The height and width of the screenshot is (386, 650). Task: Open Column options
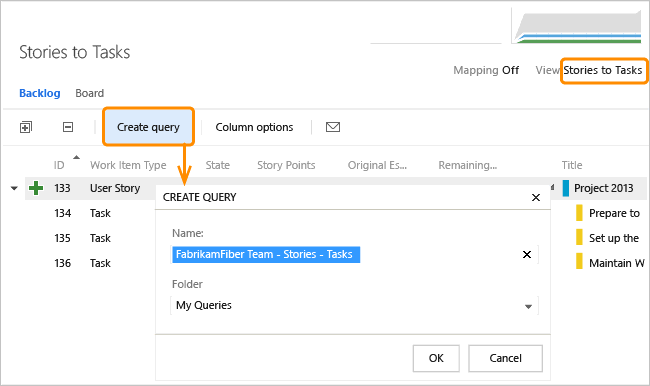click(254, 127)
